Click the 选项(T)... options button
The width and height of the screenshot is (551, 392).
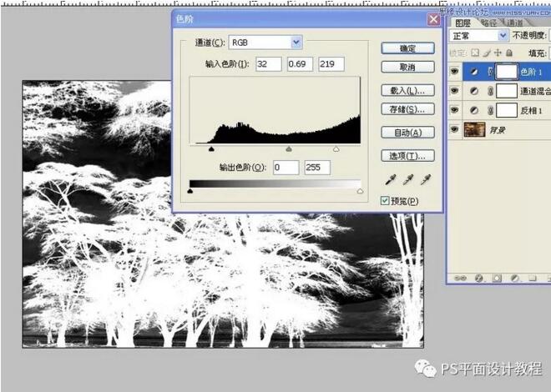point(407,156)
